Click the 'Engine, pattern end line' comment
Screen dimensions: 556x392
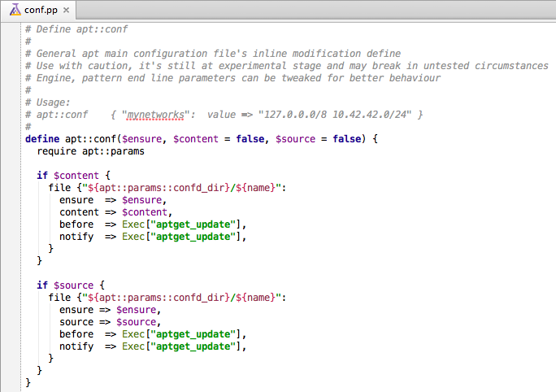pyautogui.click(x=232, y=78)
